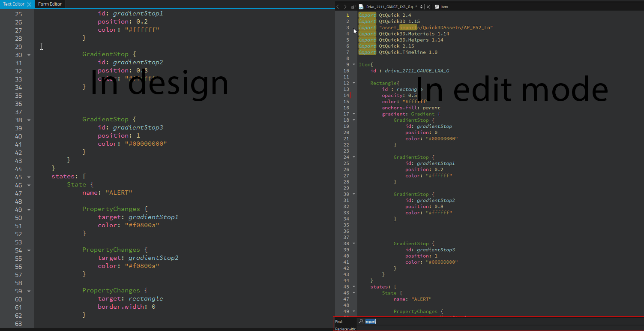This screenshot has height=331, width=644.
Task: Click the Go Back navigation arrow
Action: pyautogui.click(x=338, y=7)
